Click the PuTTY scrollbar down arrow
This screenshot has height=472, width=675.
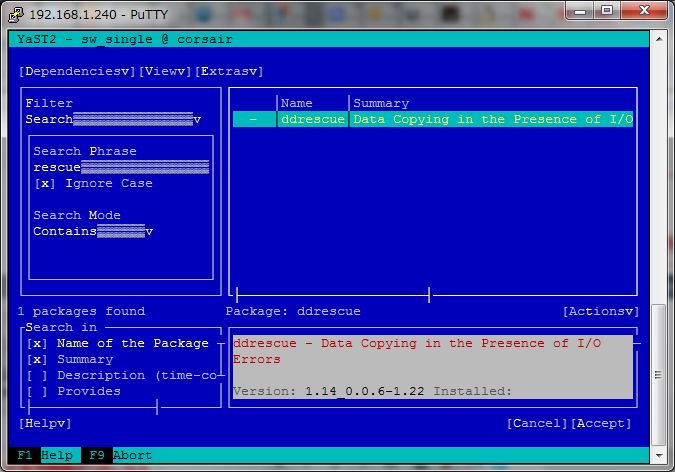659,455
